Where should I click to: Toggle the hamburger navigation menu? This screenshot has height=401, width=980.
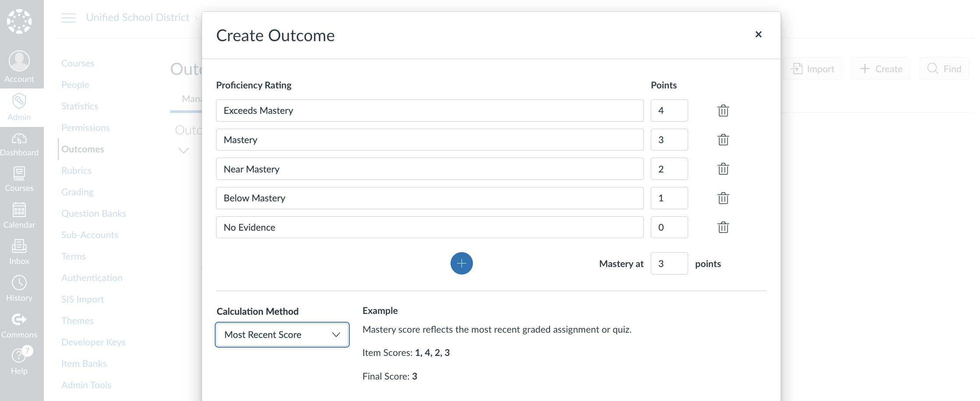coord(68,18)
